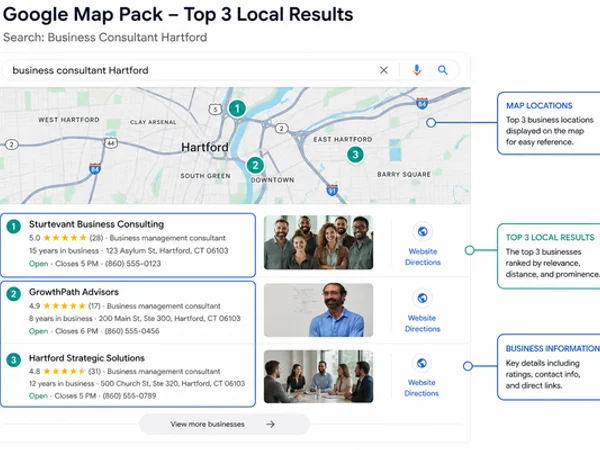
Task: Click green badge 3 beside Hartford Strategic
Action: [x=14, y=360]
